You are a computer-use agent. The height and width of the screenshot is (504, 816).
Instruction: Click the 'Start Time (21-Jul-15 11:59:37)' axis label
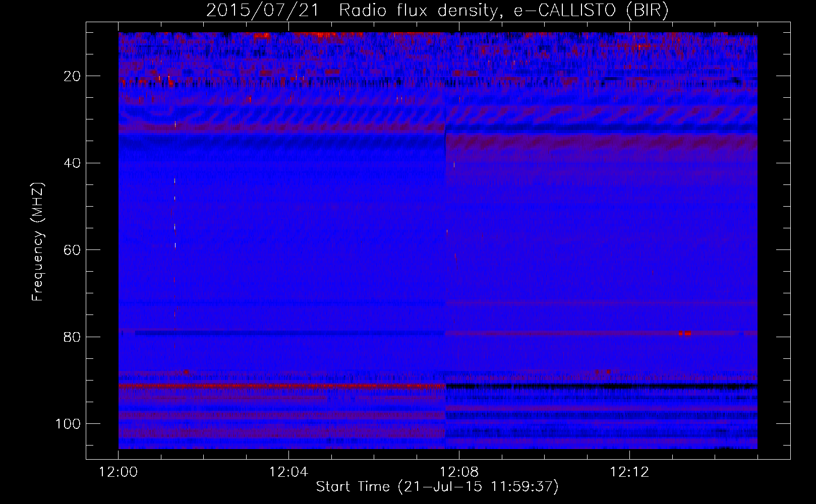pyautogui.click(x=437, y=487)
